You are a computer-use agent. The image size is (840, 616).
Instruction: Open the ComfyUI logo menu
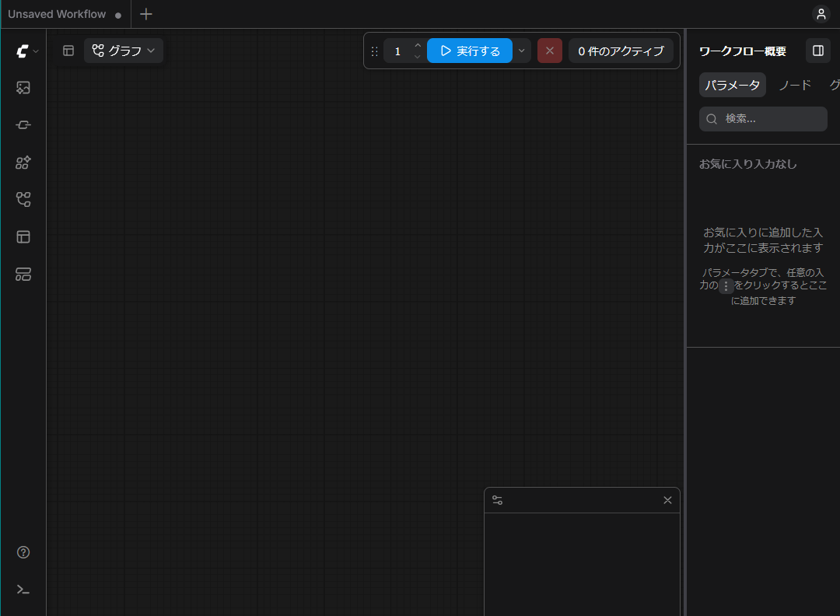point(26,51)
